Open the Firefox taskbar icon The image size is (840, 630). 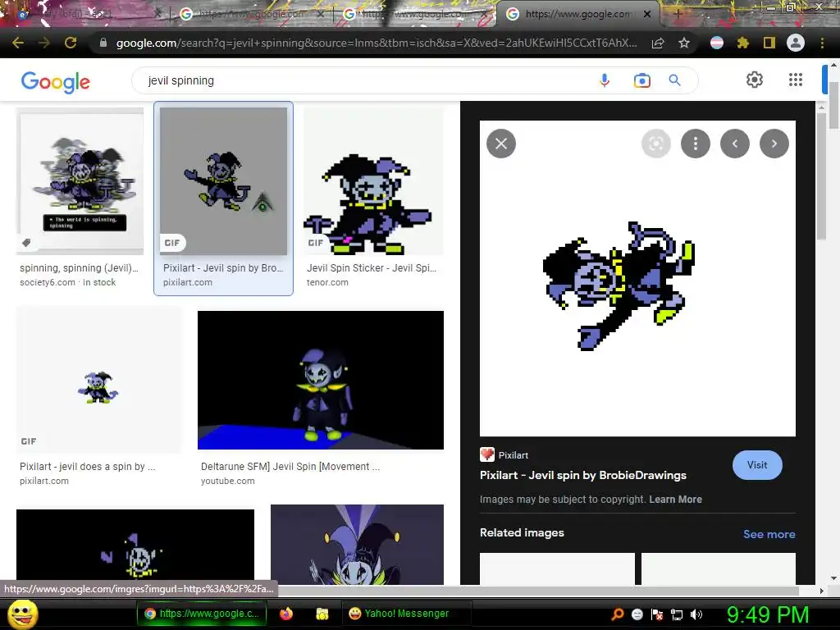coord(286,614)
